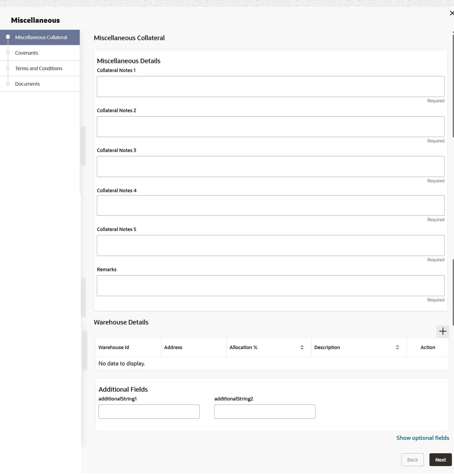454x476 pixels.
Task: Click into the Remarks text area
Action: [271, 286]
